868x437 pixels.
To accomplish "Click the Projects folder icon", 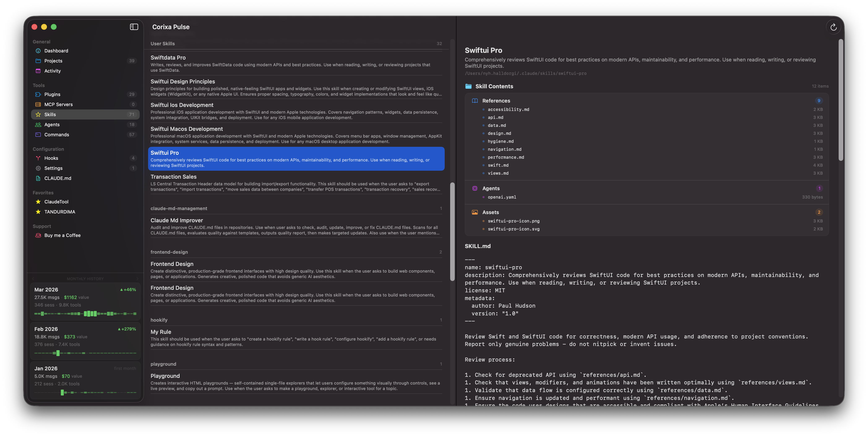I will (x=38, y=61).
